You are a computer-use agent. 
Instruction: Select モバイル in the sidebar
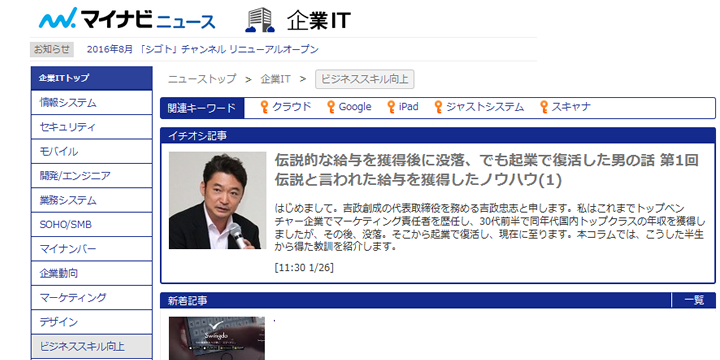(91, 151)
